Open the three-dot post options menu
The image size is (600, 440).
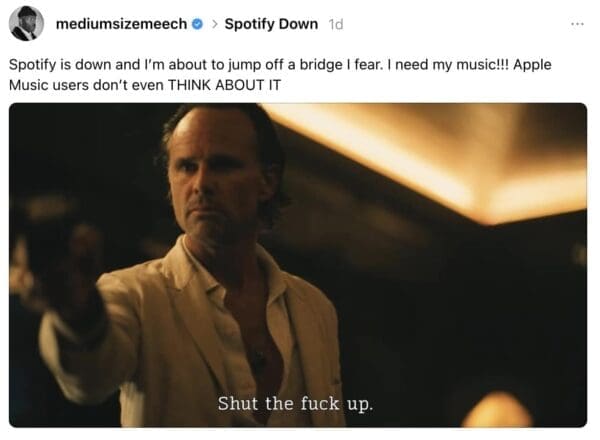[x=577, y=24]
